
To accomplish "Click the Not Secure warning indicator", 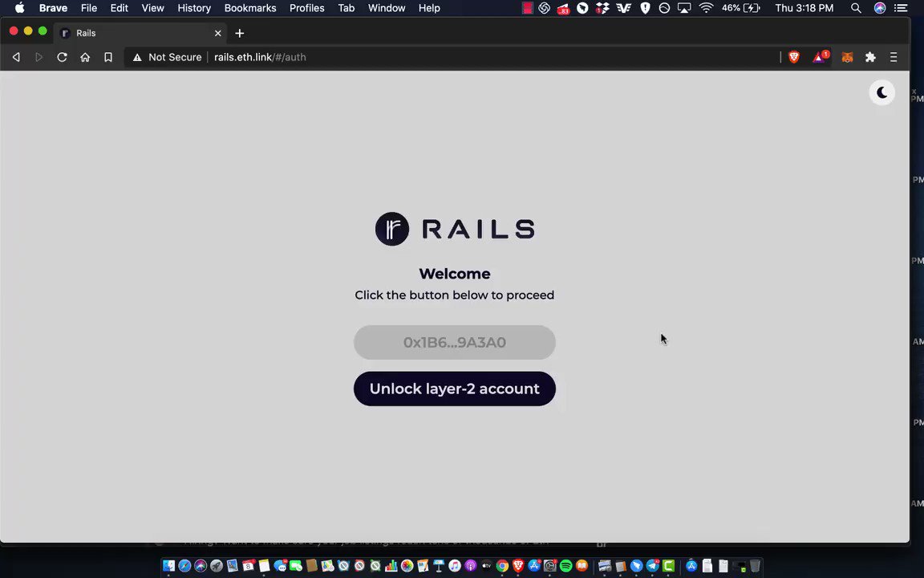I will [168, 57].
